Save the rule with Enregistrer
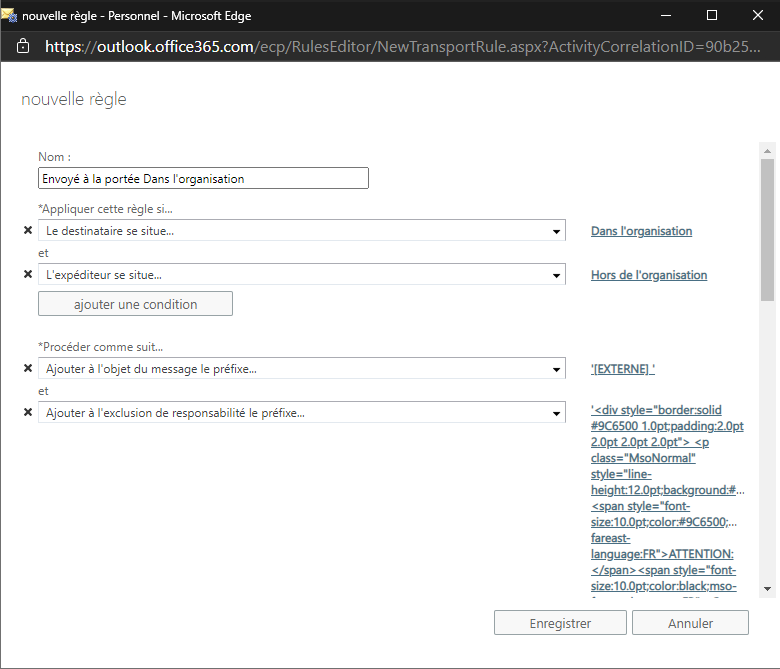This screenshot has height=669, width=780. click(x=560, y=623)
